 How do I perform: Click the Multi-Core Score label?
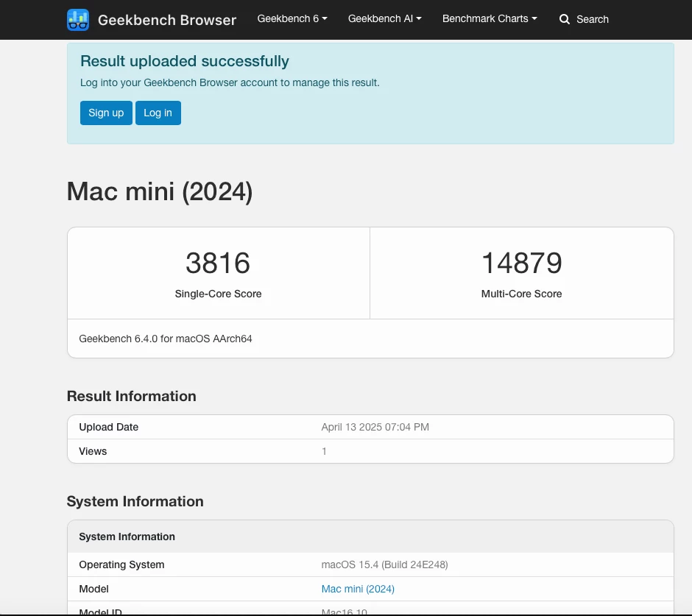[522, 294]
